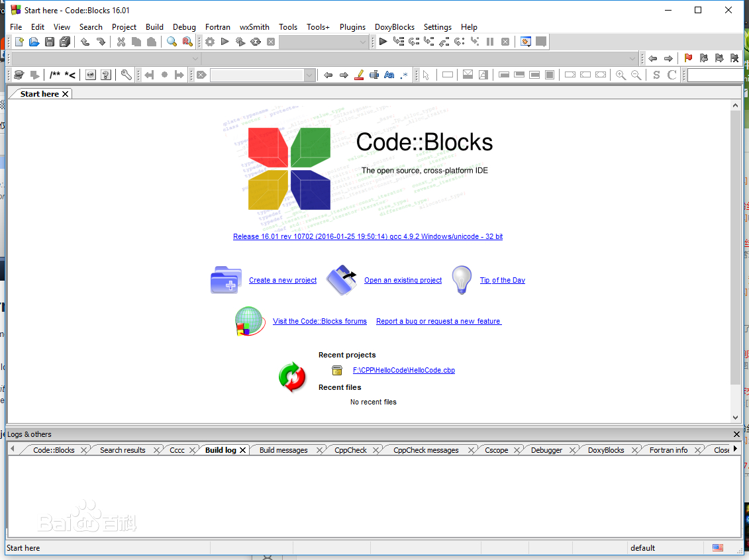Click the Clear bookmarks flag icon

(x=734, y=58)
